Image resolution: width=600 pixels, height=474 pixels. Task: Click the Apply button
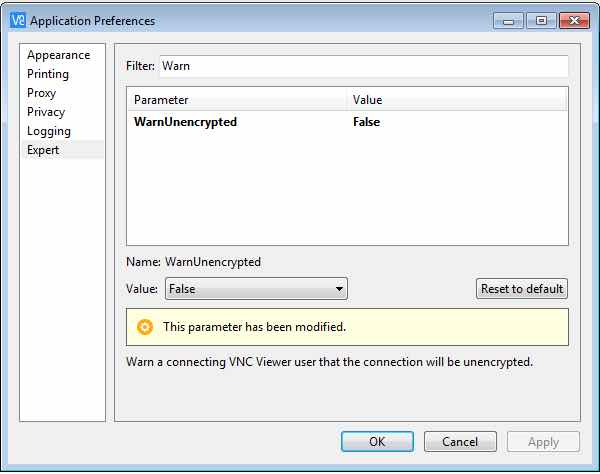coord(543,442)
